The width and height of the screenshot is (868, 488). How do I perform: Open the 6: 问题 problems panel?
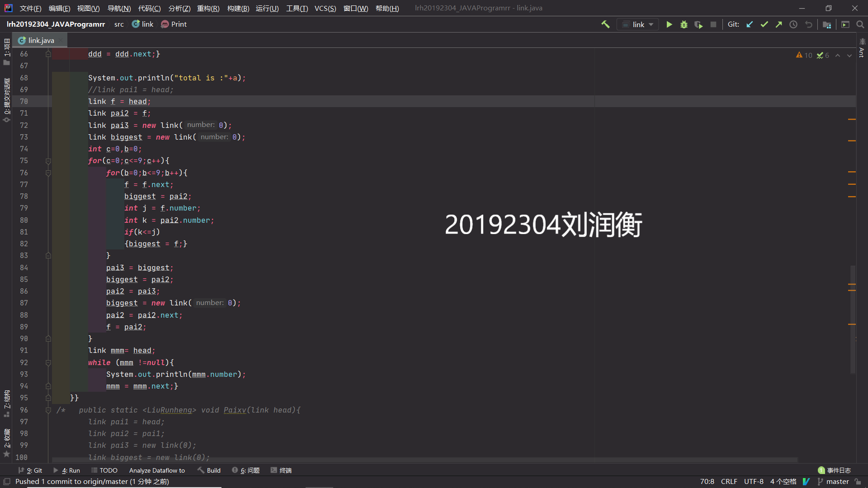pos(245,470)
